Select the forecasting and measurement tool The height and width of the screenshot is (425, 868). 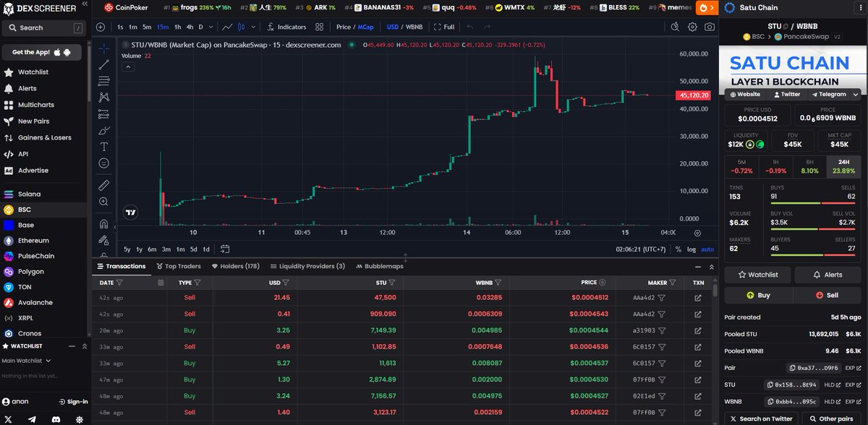click(103, 113)
